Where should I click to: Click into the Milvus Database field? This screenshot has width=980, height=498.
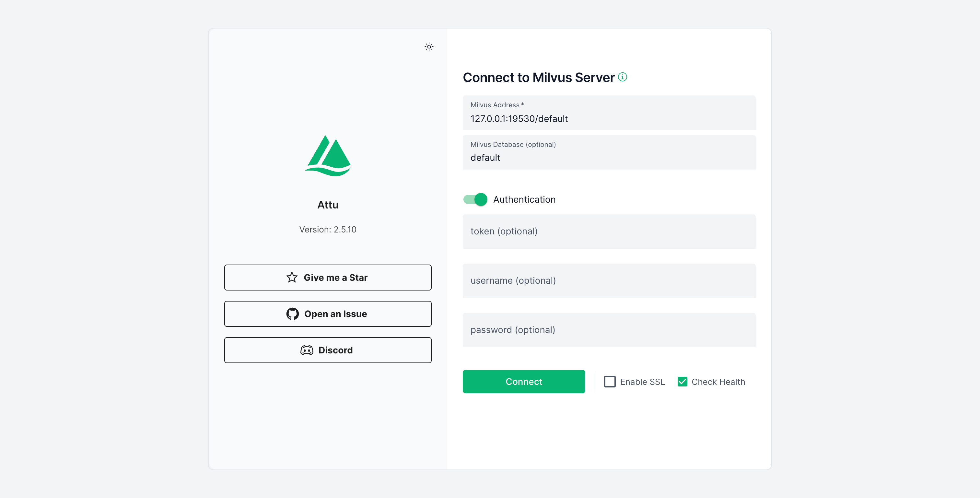tap(609, 157)
